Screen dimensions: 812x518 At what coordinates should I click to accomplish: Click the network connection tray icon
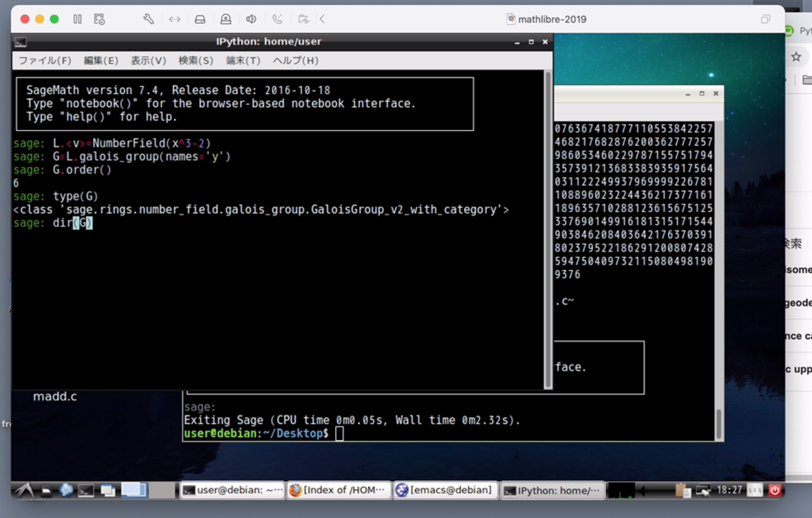click(703, 490)
